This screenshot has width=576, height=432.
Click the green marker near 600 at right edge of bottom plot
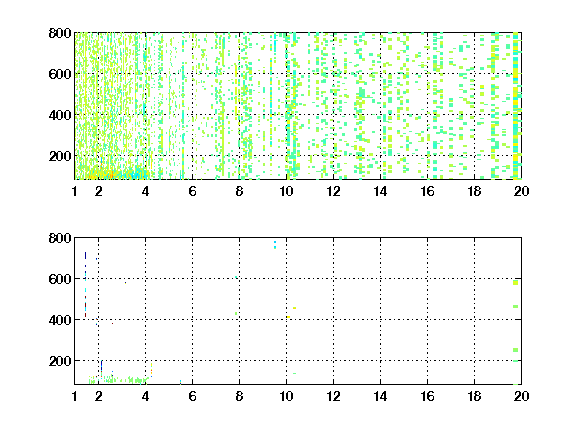(515, 282)
